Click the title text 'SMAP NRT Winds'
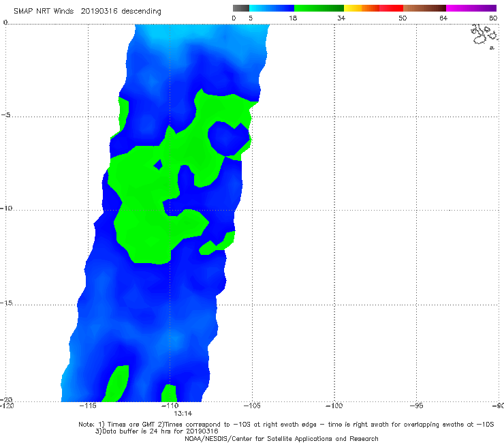 click(x=44, y=12)
